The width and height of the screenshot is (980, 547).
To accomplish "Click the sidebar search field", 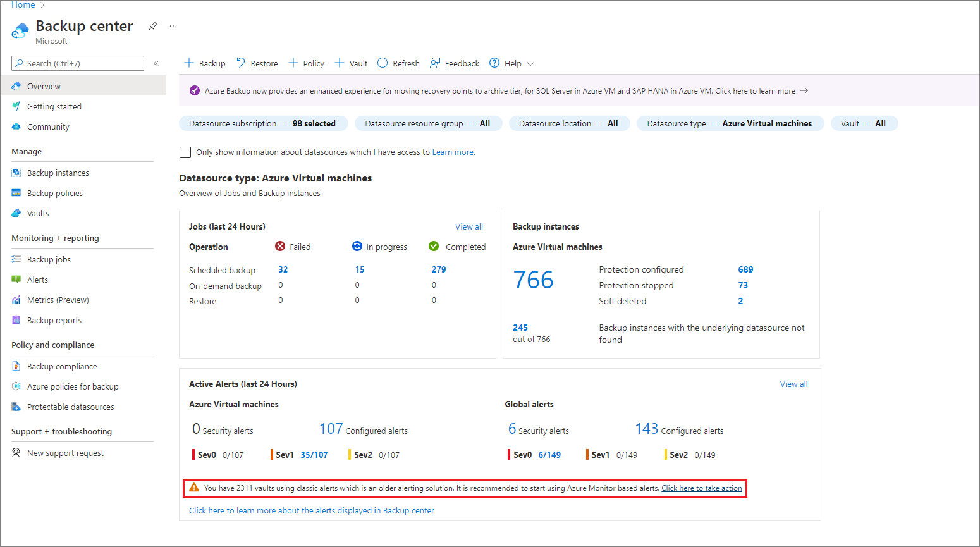I will click(78, 63).
